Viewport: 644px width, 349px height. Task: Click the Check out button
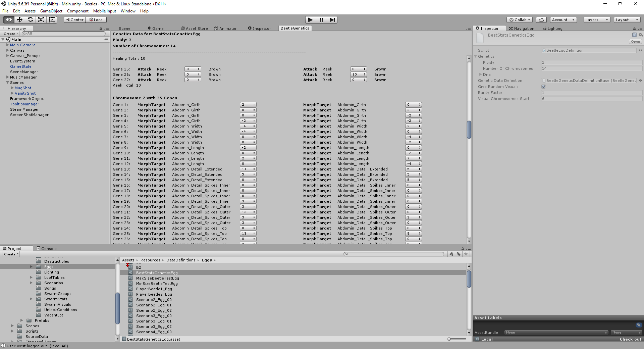click(630, 339)
